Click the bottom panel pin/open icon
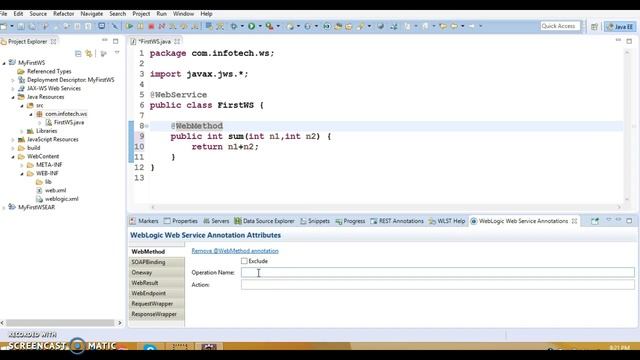Screen dimensions: 640x360 tap(595, 221)
